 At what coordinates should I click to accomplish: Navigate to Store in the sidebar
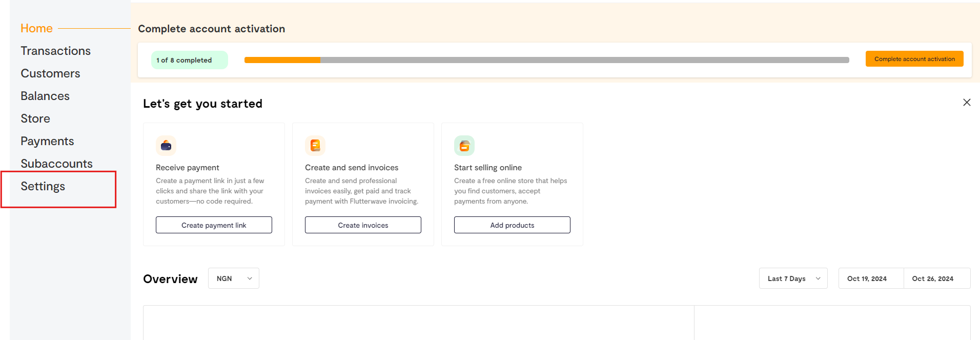35,118
